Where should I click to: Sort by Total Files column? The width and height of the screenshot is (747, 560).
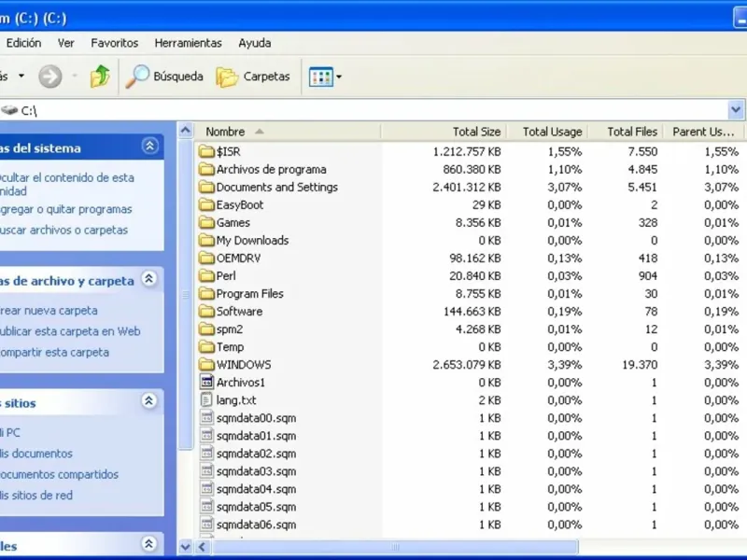(625, 132)
